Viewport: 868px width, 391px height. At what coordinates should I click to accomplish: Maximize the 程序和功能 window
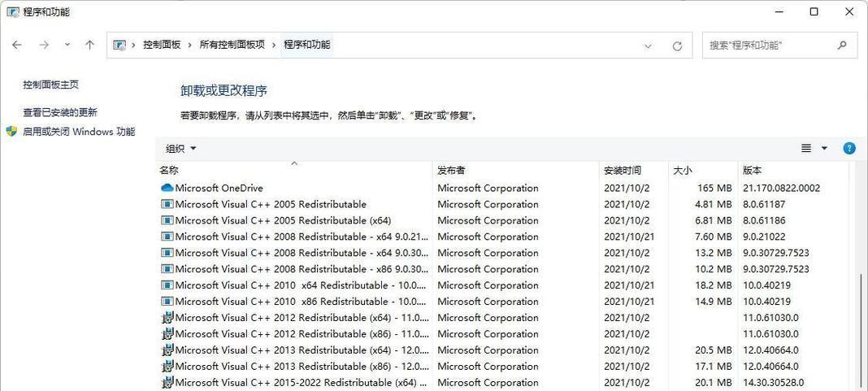click(x=814, y=11)
